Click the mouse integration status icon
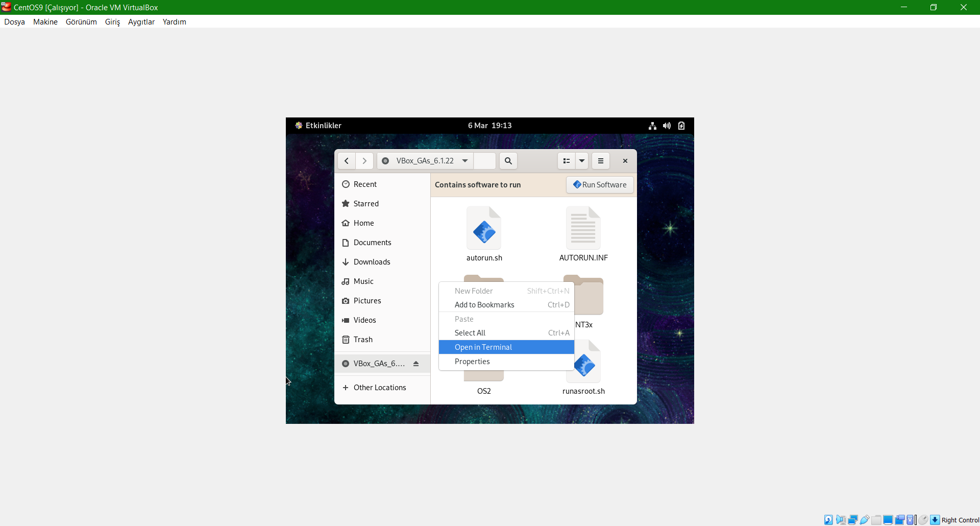 pos(923,520)
